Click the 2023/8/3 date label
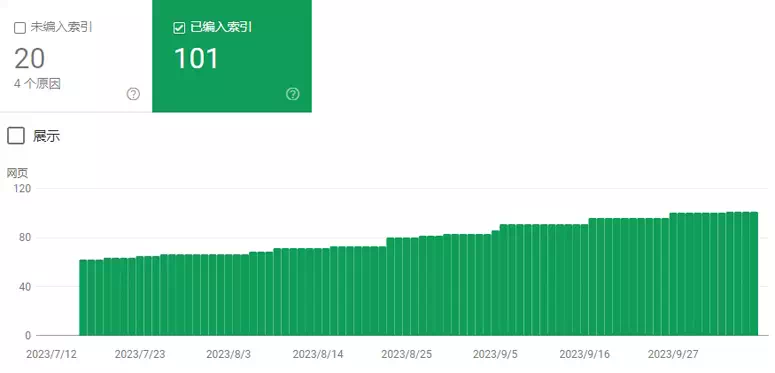Viewport: 775px width, 373px height. tap(228, 355)
